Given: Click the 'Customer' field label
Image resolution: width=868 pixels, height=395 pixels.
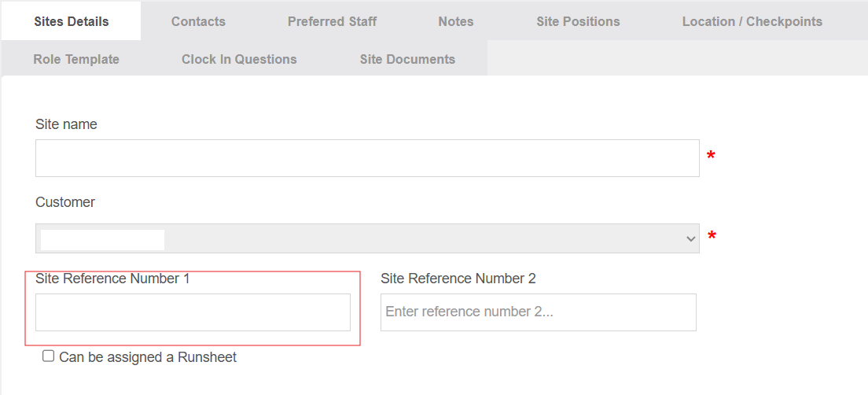Looking at the screenshot, I should pos(64,202).
